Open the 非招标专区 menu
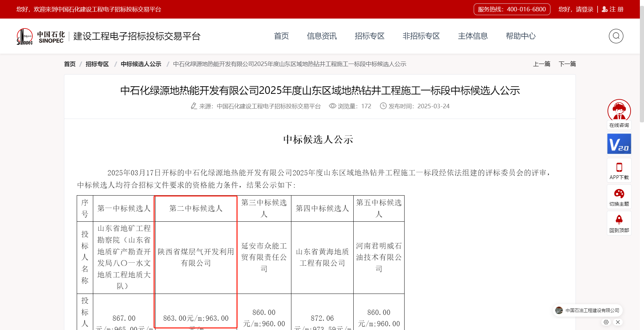This screenshot has width=644, height=330. (421, 36)
